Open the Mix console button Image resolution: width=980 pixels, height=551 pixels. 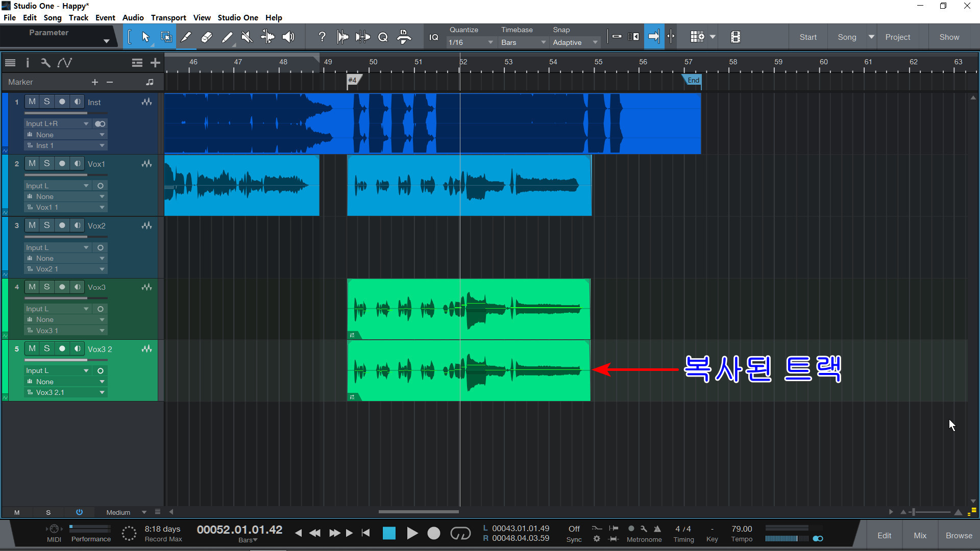920,535
